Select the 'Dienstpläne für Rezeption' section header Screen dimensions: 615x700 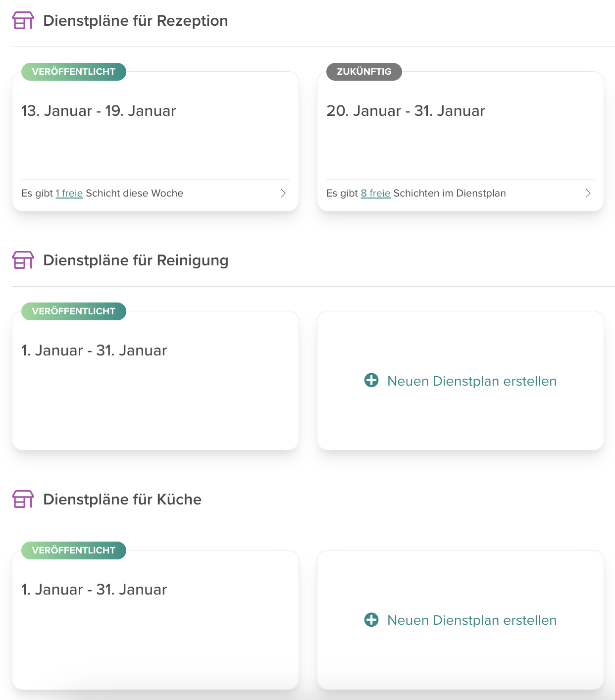click(135, 20)
